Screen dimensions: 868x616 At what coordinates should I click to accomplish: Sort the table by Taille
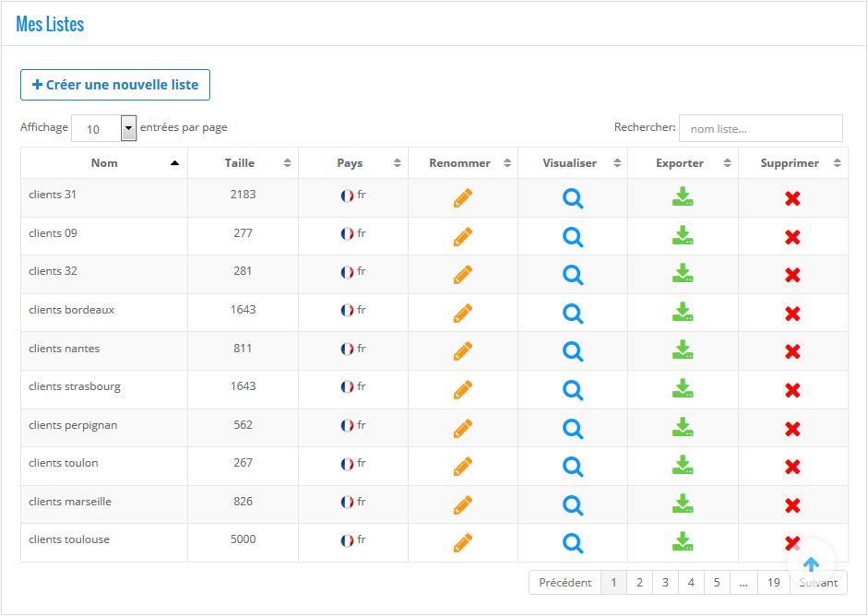(243, 162)
